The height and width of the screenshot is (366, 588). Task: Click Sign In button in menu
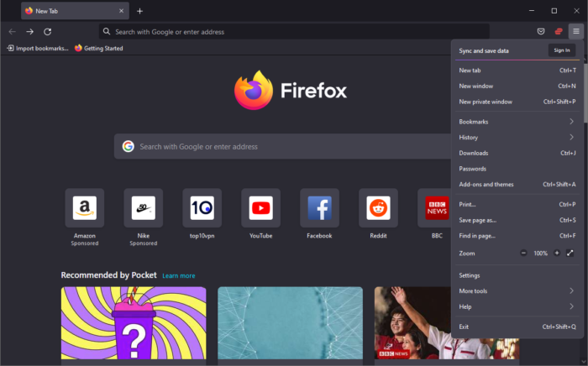pyautogui.click(x=562, y=50)
